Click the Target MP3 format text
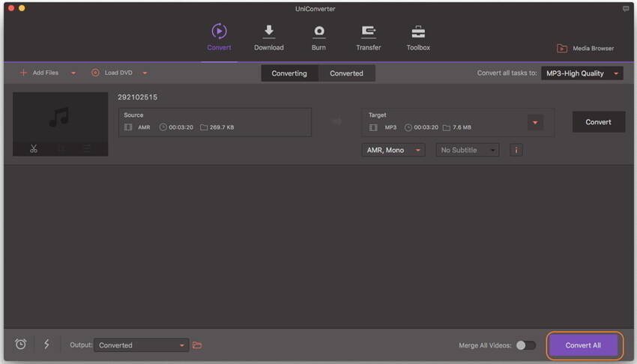637x364 pixels. tap(390, 127)
